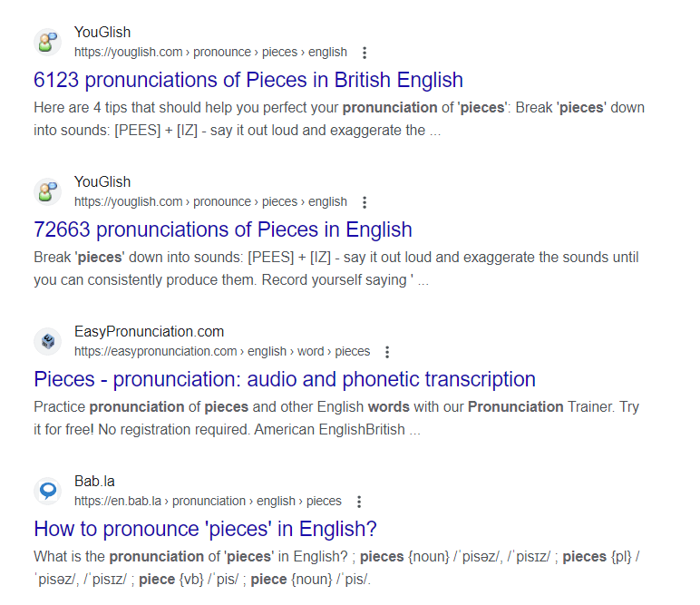Screen dimensions: 700x605
Task: Click the youglish.com URL under the first YouGlish name
Action: click(x=210, y=53)
